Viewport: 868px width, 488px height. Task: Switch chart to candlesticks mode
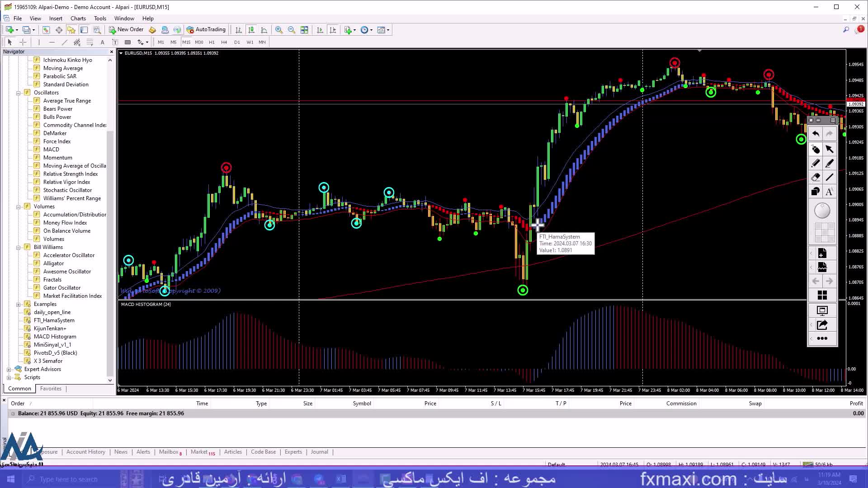pyautogui.click(x=251, y=30)
